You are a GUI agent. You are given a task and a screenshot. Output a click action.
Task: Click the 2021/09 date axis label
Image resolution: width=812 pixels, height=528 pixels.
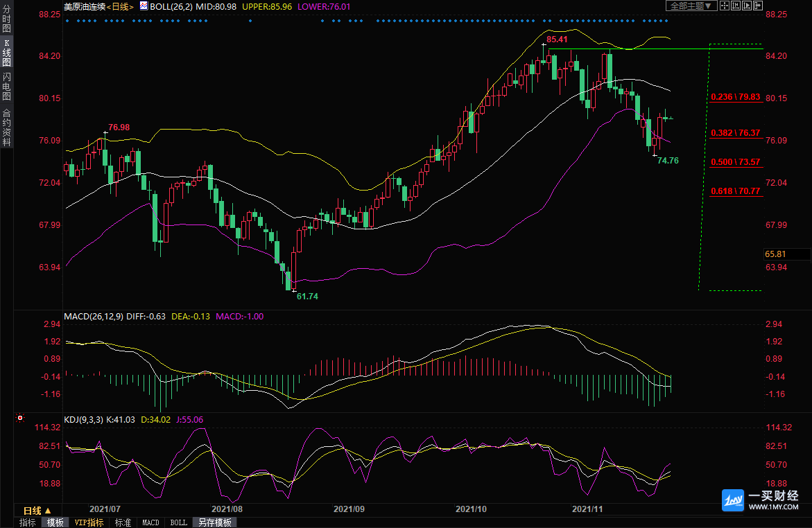tap(349, 509)
